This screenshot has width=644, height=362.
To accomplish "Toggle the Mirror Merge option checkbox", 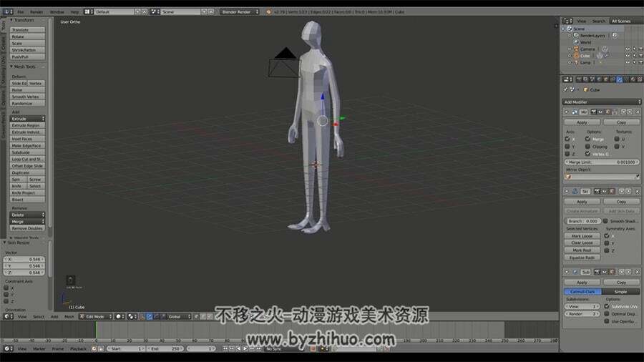I will [x=587, y=139].
